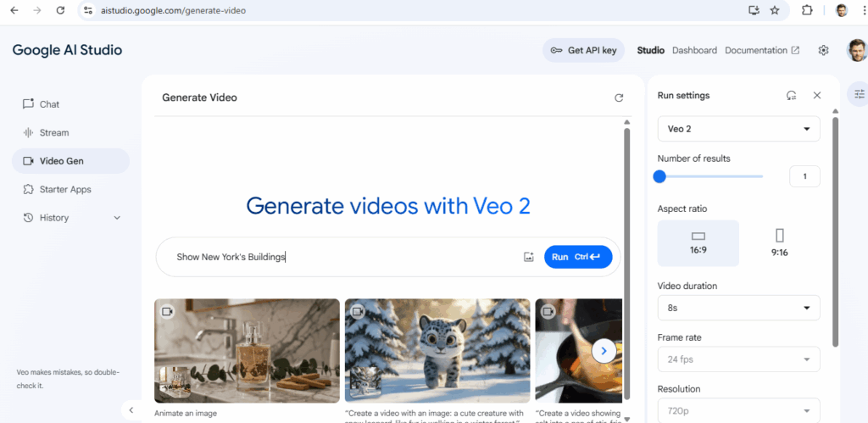Screen dimensions: 868x423
Task: Adjust Number of results slider handle
Action: point(659,176)
